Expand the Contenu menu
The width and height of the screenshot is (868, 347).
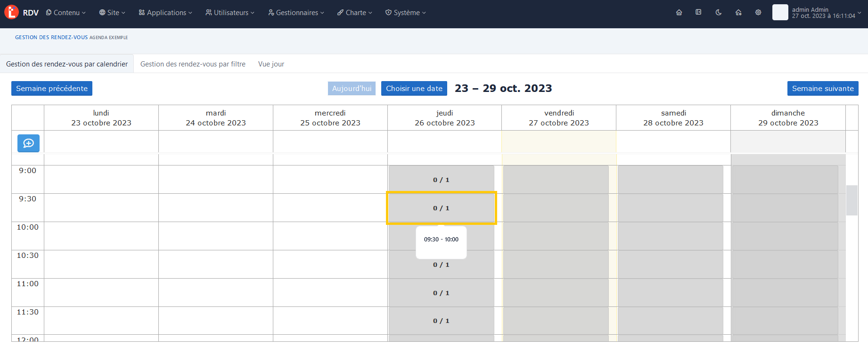(66, 13)
